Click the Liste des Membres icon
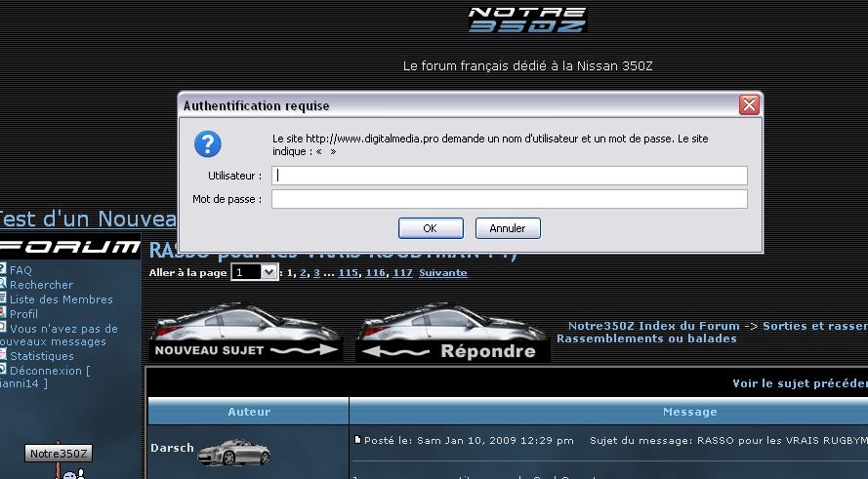 coord(3,299)
